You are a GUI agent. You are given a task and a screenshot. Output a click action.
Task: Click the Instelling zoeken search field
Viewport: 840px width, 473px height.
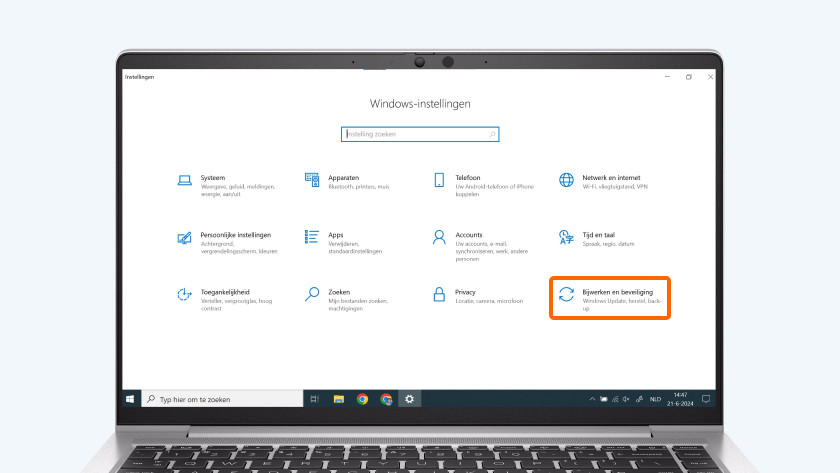(420, 134)
